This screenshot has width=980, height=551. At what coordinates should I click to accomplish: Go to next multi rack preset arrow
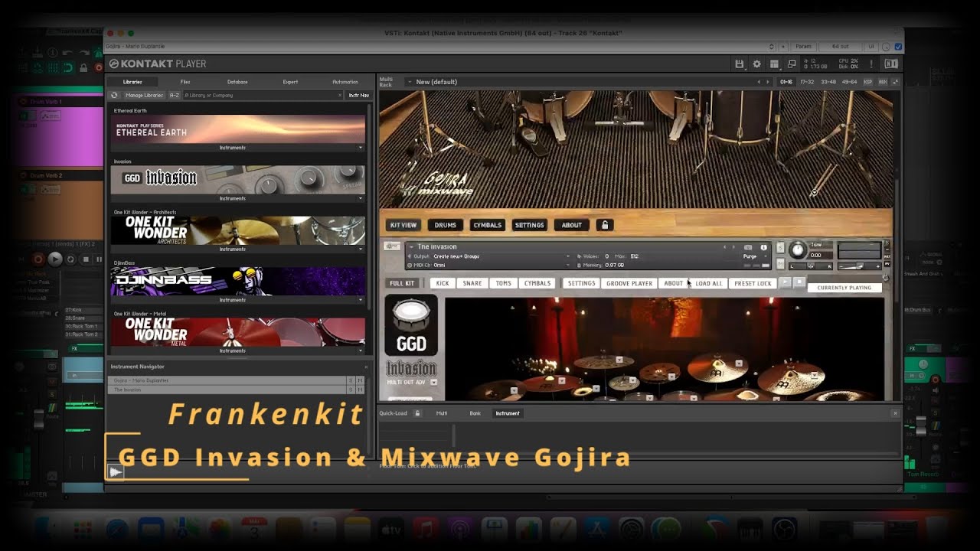pyautogui.click(x=768, y=82)
